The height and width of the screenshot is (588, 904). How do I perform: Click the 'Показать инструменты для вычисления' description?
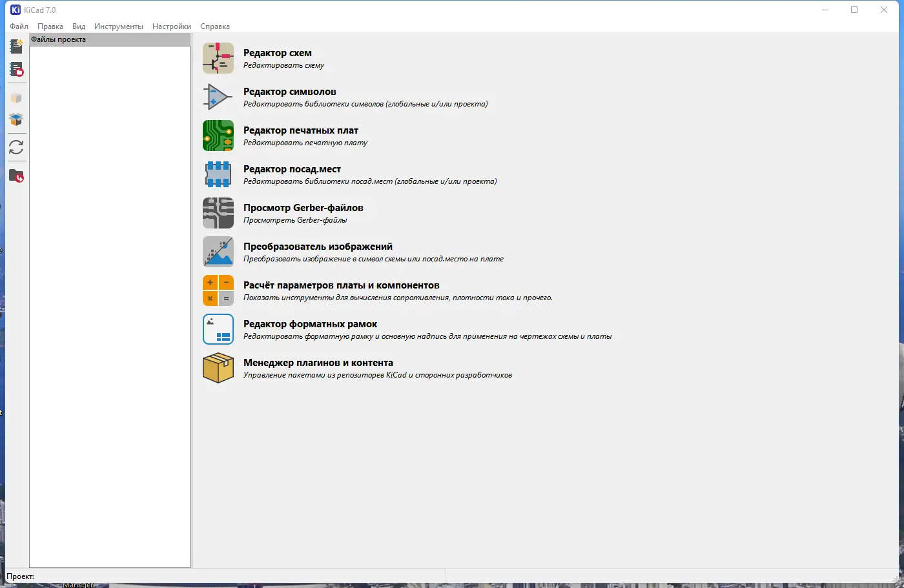(398, 298)
